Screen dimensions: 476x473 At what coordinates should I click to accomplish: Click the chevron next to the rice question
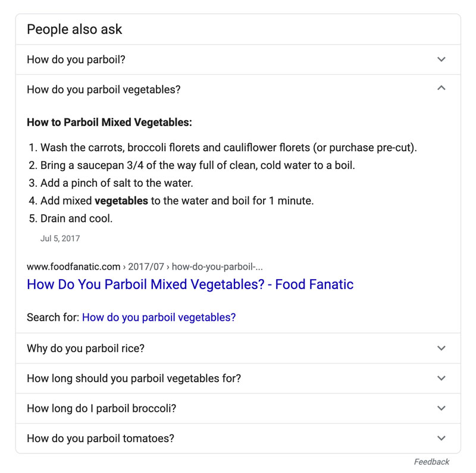pos(441,349)
